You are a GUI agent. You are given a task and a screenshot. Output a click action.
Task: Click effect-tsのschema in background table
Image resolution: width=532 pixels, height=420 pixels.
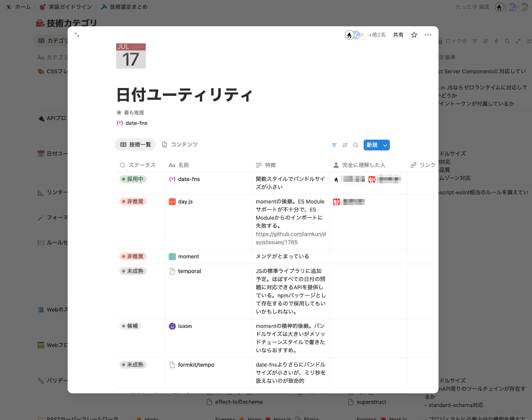coord(239,402)
